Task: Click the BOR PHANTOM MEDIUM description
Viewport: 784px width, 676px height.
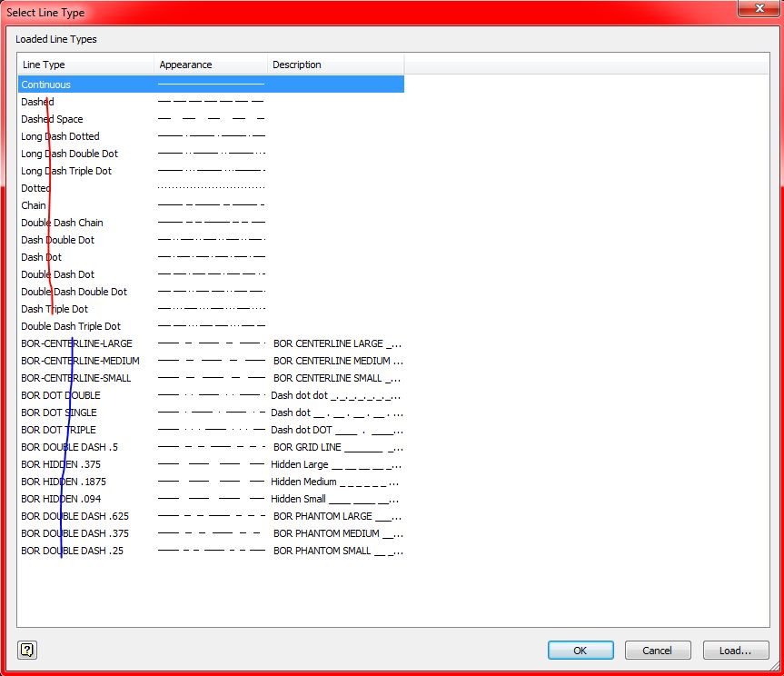Action: [338, 533]
